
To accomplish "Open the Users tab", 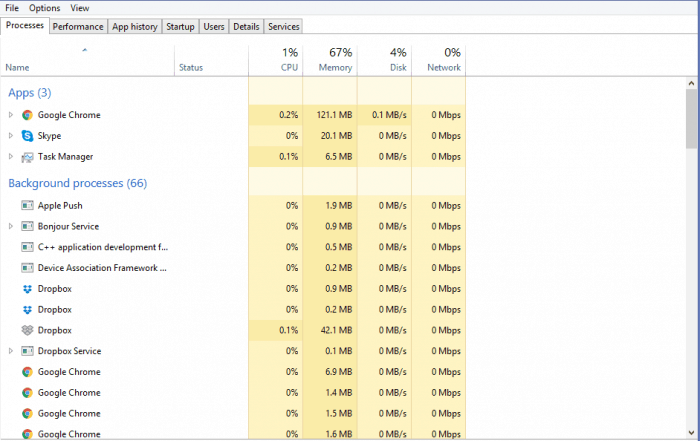I will [x=214, y=27].
